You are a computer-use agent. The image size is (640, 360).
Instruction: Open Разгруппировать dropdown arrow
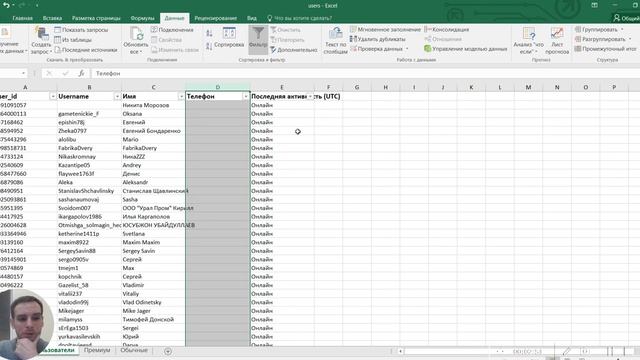[631, 39]
